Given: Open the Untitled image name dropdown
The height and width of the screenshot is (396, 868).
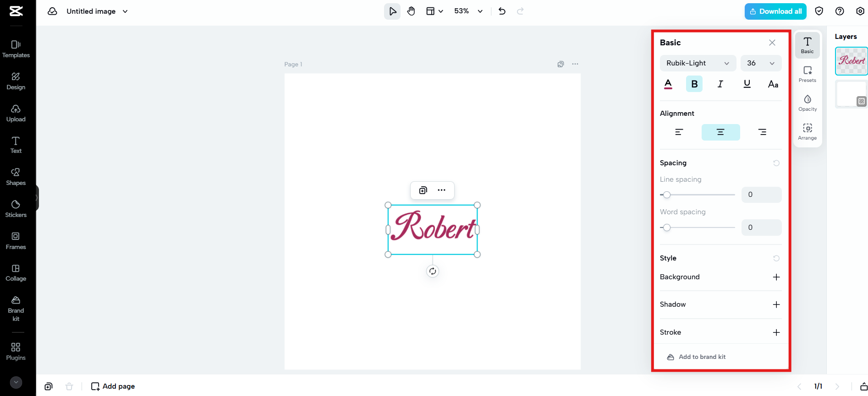Looking at the screenshot, I should (x=97, y=11).
